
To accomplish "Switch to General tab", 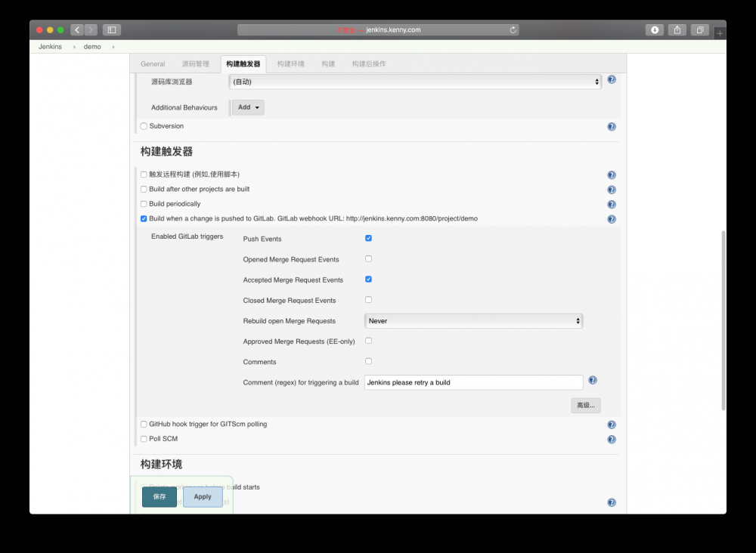I will 153,64.
